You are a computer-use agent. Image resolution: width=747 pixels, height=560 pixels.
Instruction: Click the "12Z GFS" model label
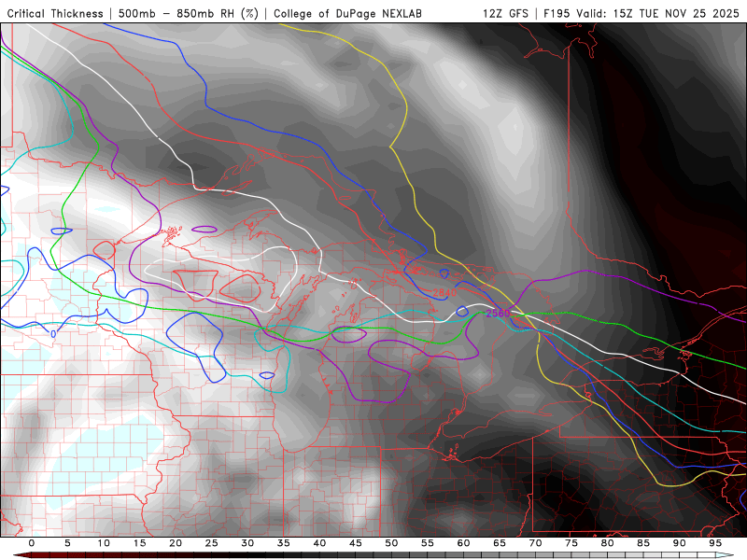click(x=505, y=13)
